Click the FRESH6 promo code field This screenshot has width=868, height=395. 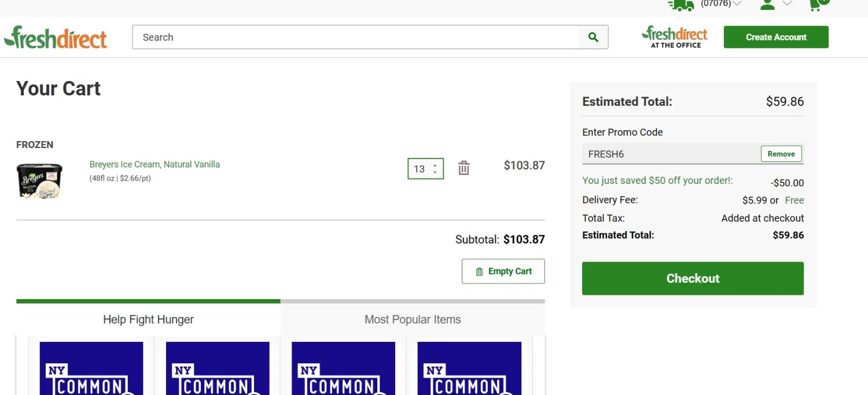coord(671,154)
